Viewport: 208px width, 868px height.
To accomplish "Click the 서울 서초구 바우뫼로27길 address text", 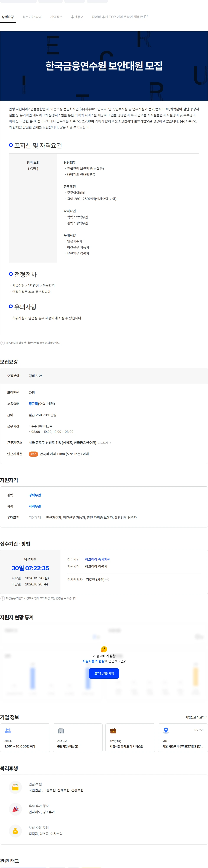I will 183,746.
